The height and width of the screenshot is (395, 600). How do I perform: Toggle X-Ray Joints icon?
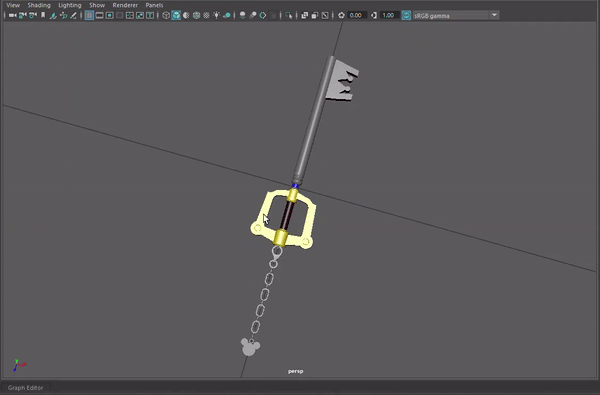(x=325, y=15)
